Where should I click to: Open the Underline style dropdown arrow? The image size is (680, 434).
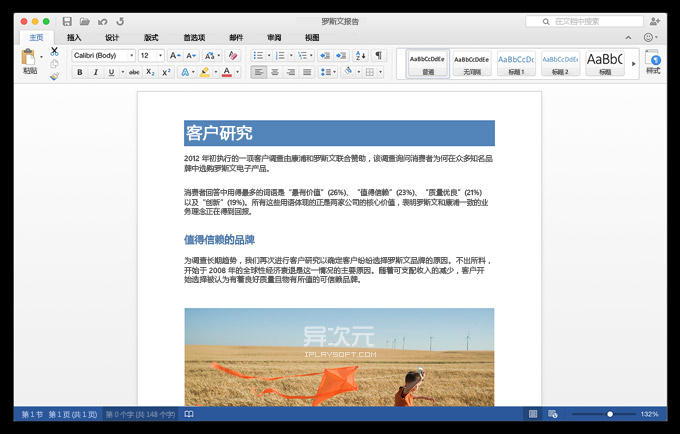click(122, 72)
